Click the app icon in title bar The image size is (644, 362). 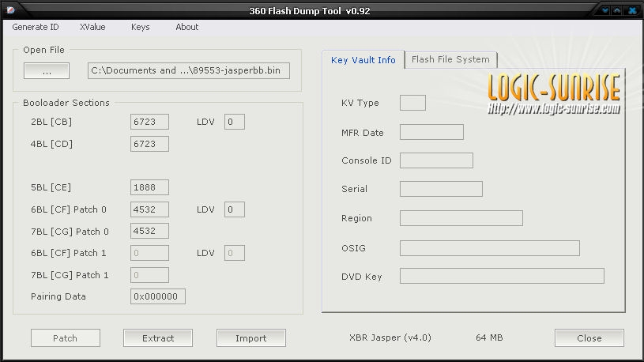(x=11, y=9)
